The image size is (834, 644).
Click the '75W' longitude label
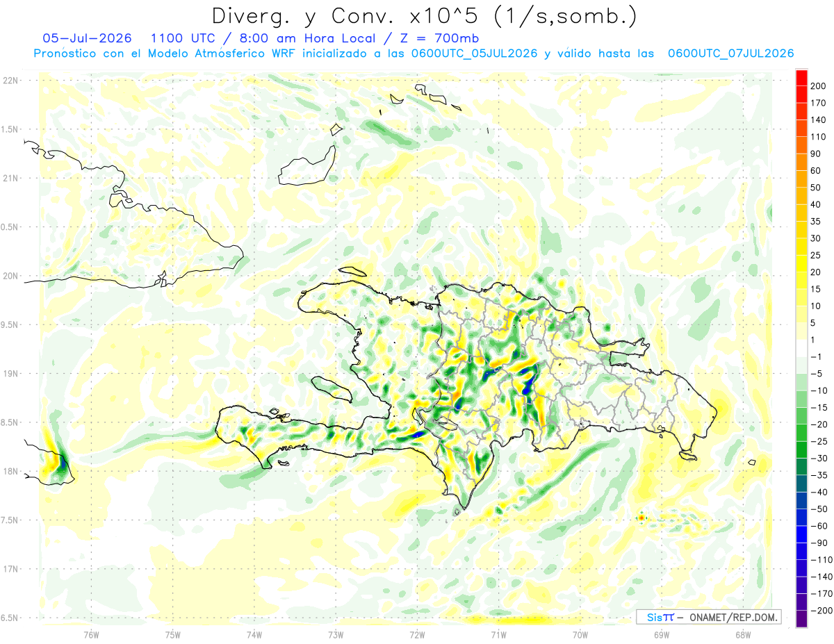click(x=172, y=634)
